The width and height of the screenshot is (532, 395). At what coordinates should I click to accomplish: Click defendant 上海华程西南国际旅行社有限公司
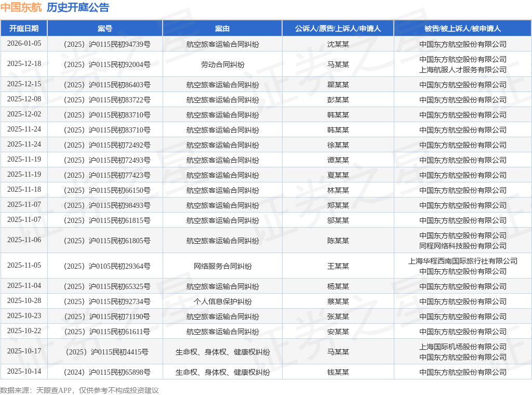(463, 261)
